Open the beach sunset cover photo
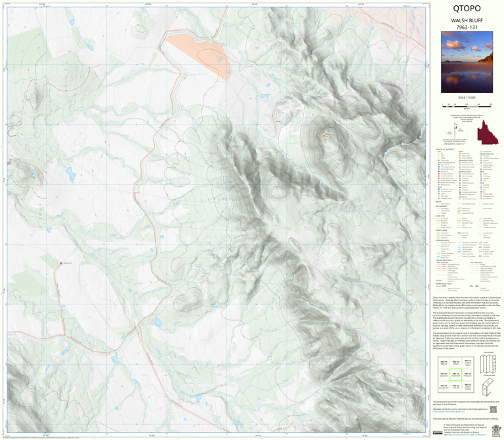Image resolution: width=504 pixels, height=440 pixels. coord(467,62)
